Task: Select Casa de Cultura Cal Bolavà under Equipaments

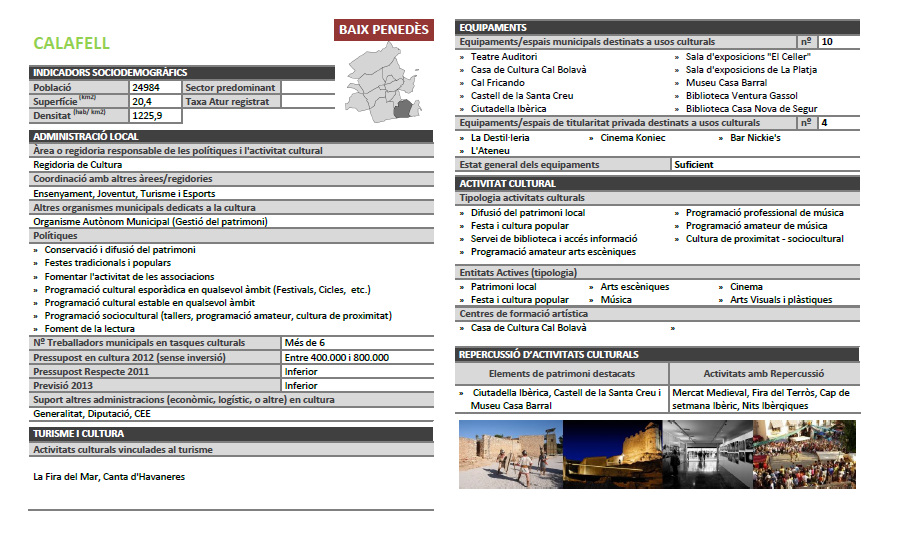Action: click(x=528, y=70)
